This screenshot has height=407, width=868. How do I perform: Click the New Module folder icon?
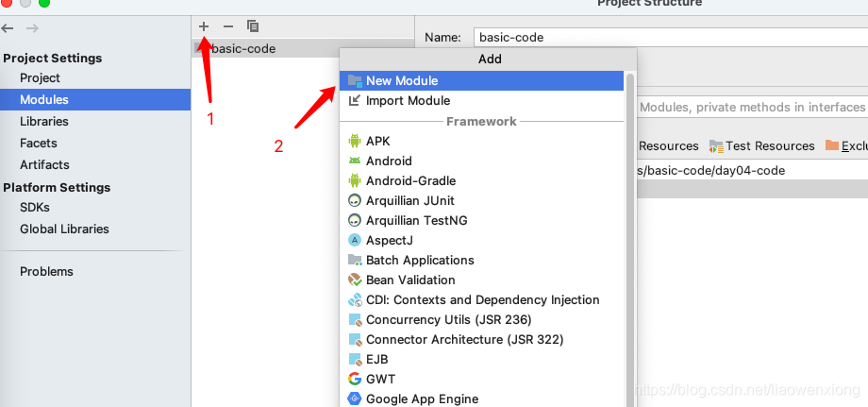[355, 81]
